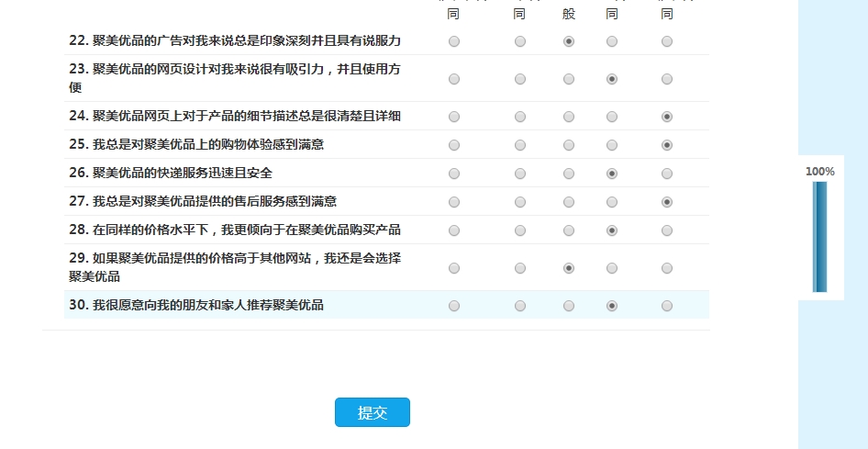
Task: Click question 28 text about 同样的价格水平
Action: pos(235,230)
